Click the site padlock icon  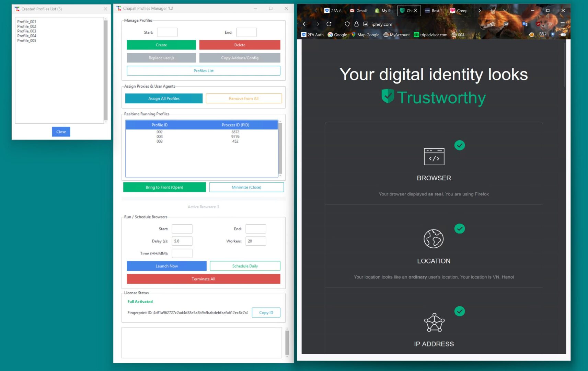[356, 24]
